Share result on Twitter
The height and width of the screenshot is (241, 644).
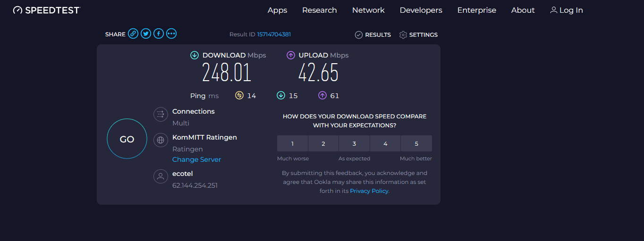click(146, 33)
